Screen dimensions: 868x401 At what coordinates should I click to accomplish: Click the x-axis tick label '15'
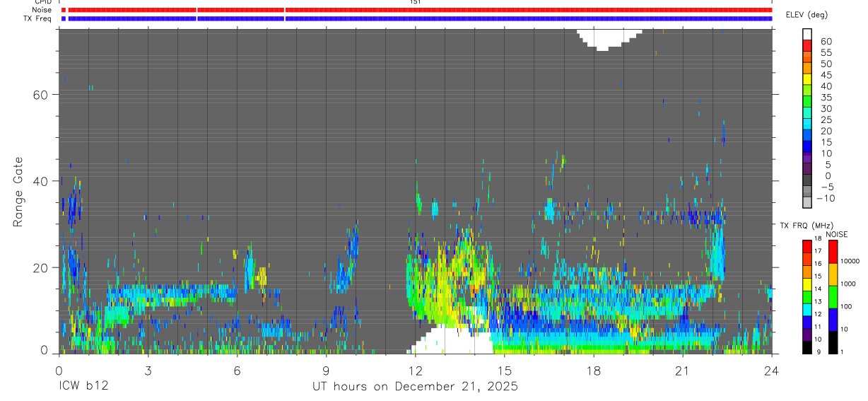pyautogui.click(x=505, y=371)
